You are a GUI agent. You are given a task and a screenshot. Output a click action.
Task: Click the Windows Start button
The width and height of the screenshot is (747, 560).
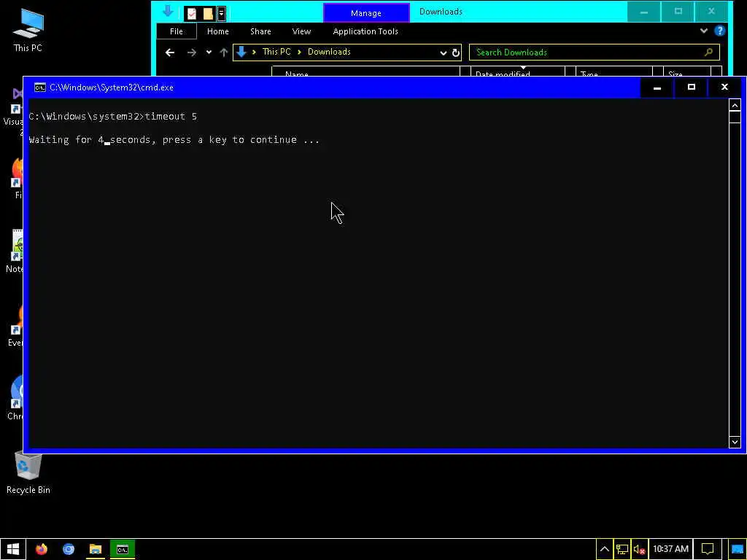13,549
